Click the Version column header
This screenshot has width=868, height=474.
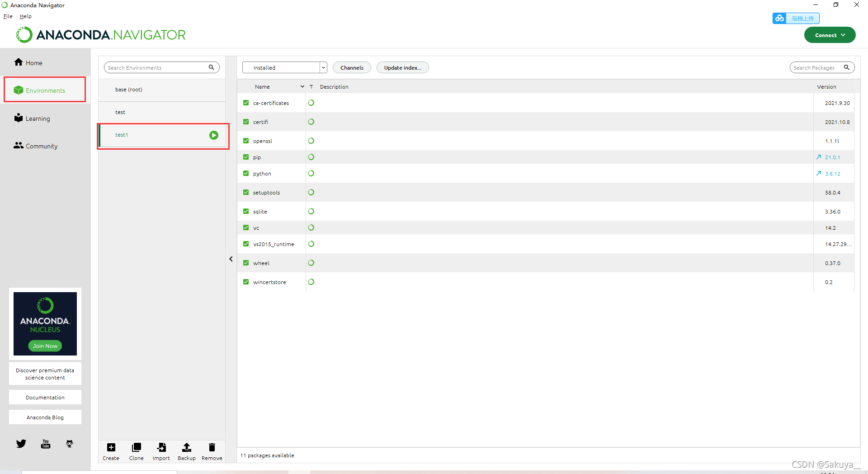click(x=826, y=87)
